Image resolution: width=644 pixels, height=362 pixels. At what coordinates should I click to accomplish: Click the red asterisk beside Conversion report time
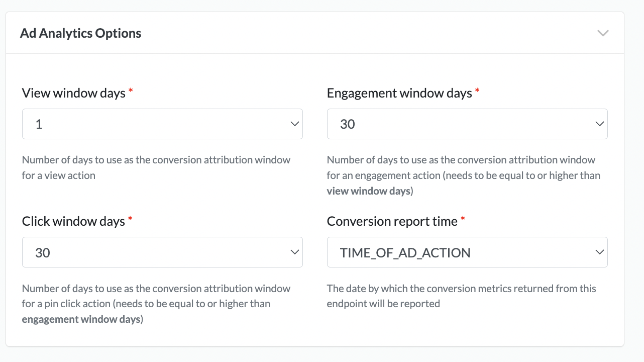click(463, 219)
